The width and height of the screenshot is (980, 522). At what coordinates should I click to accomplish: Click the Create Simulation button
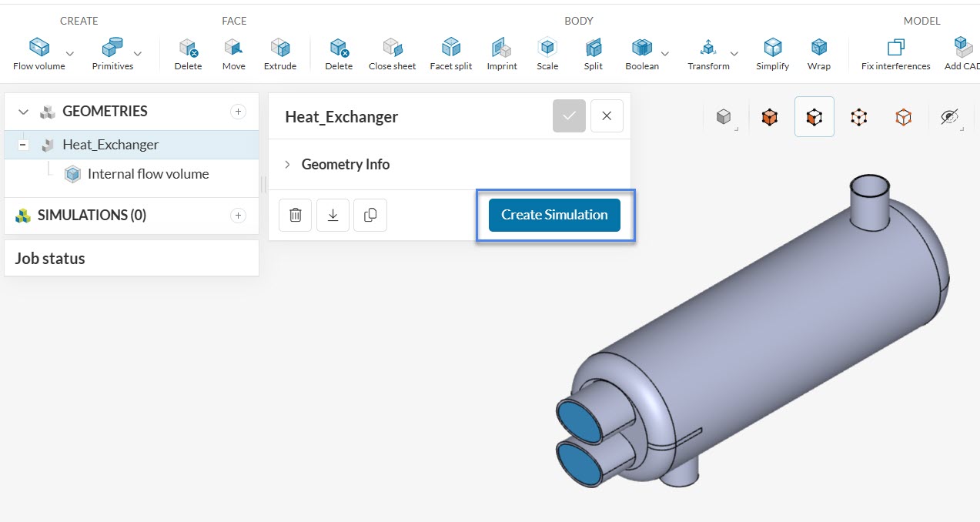coord(554,215)
